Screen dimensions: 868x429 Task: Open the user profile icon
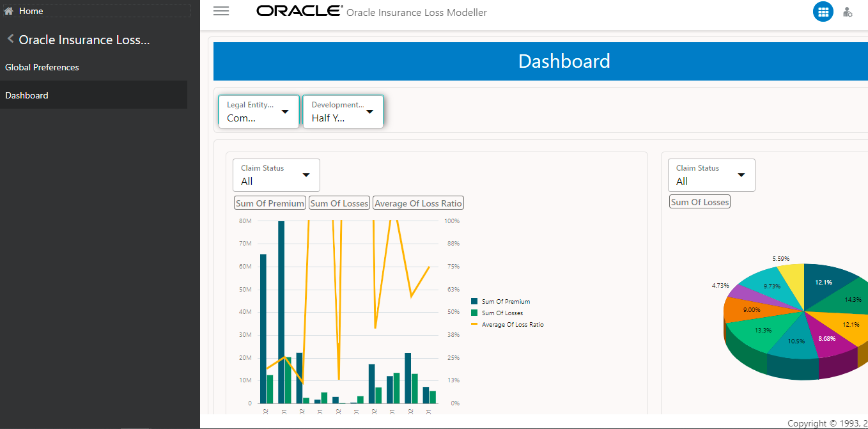(x=848, y=12)
